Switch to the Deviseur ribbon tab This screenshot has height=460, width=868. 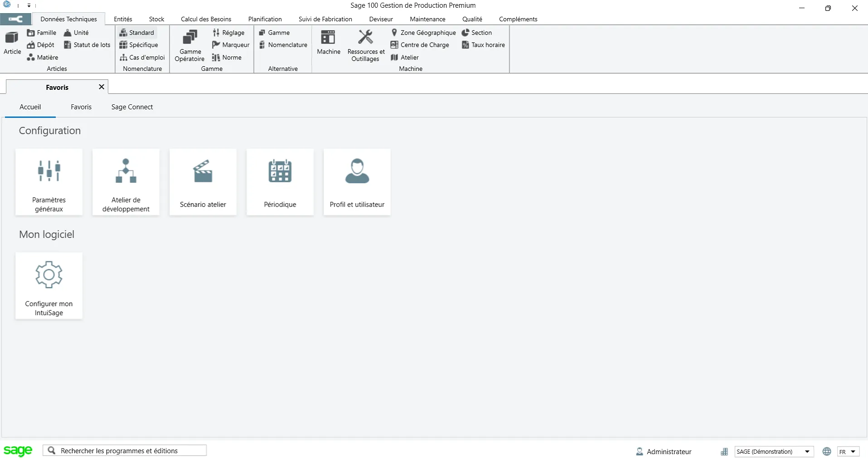tap(381, 19)
